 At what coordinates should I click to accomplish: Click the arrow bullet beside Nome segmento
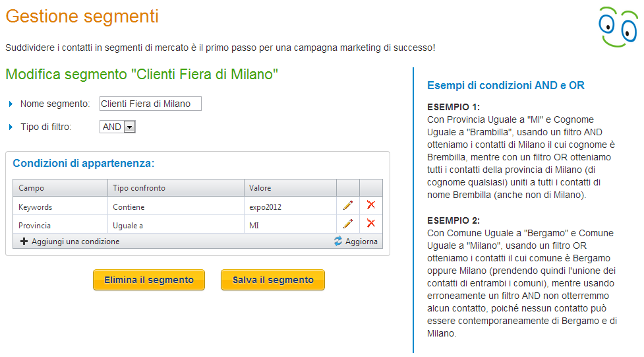(x=11, y=104)
